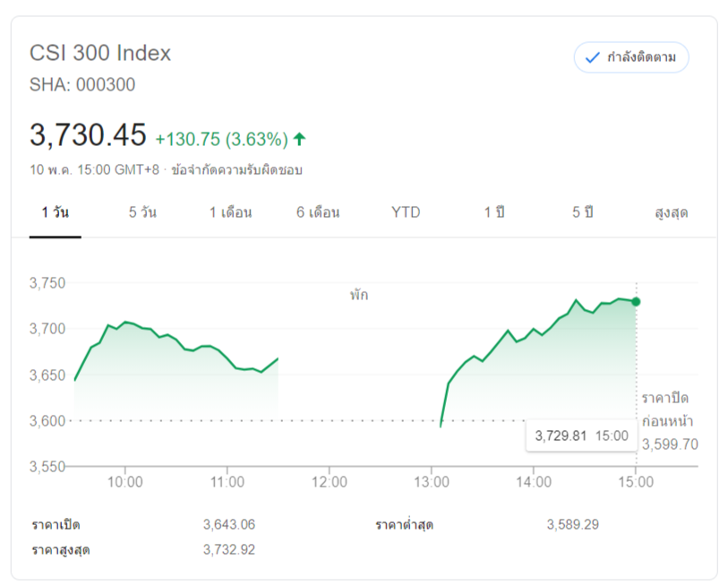Screen dimensions: 728x586
Task: Switch to the 5 วัน tab
Action: coord(142,212)
